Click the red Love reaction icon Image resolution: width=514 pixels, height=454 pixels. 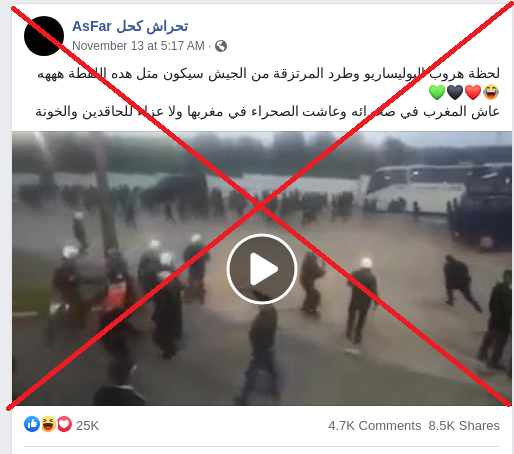[64, 424]
